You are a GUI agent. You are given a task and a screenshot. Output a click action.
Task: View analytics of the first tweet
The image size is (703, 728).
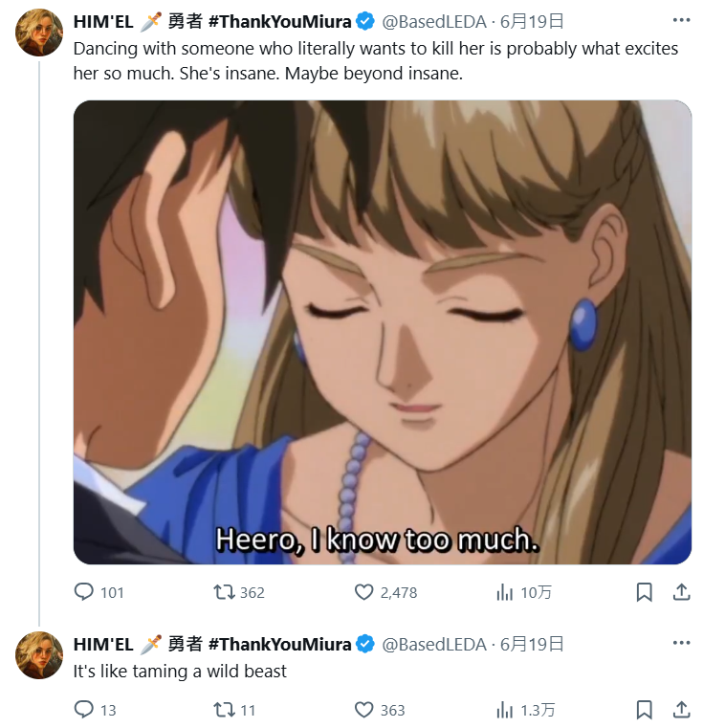coord(504,592)
